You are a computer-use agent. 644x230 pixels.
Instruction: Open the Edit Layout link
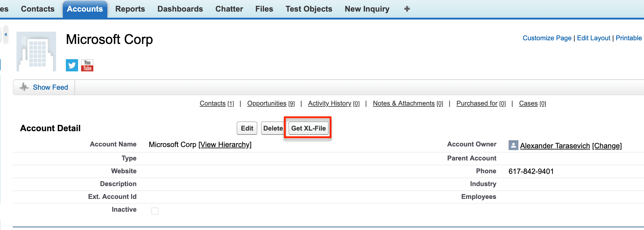[594, 38]
